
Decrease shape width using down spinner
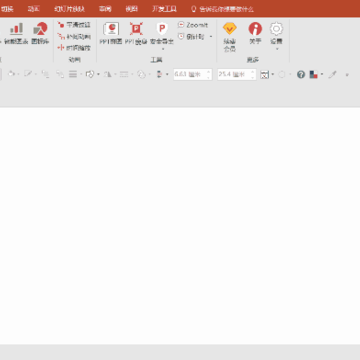point(253,77)
